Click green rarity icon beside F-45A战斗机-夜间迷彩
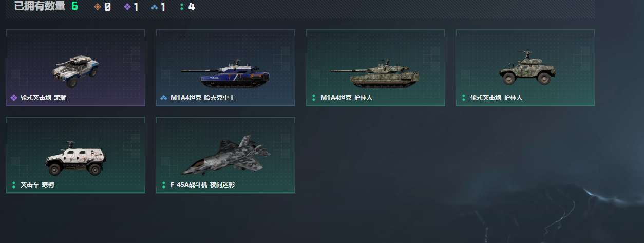The image size is (644, 243). tap(163, 184)
